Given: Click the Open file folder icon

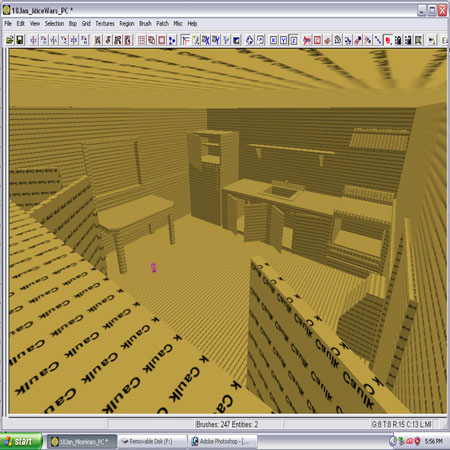Looking at the screenshot, I should point(10,40).
